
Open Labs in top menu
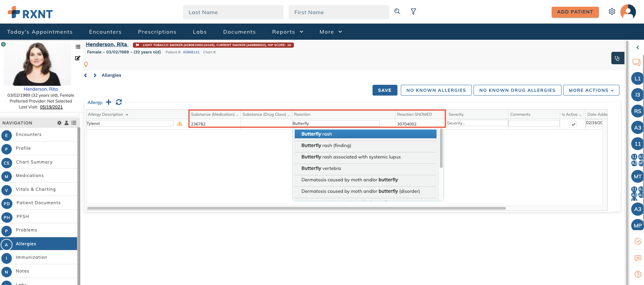click(200, 32)
